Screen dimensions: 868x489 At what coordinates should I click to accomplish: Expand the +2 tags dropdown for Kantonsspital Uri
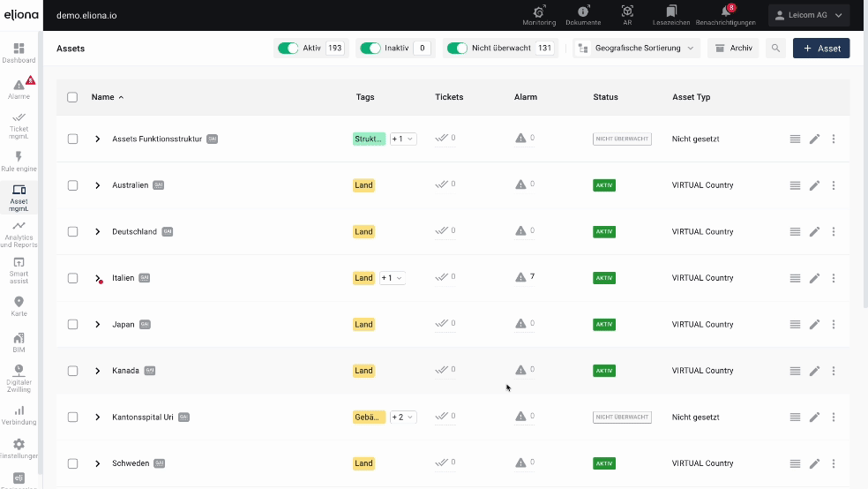(x=401, y=418)
